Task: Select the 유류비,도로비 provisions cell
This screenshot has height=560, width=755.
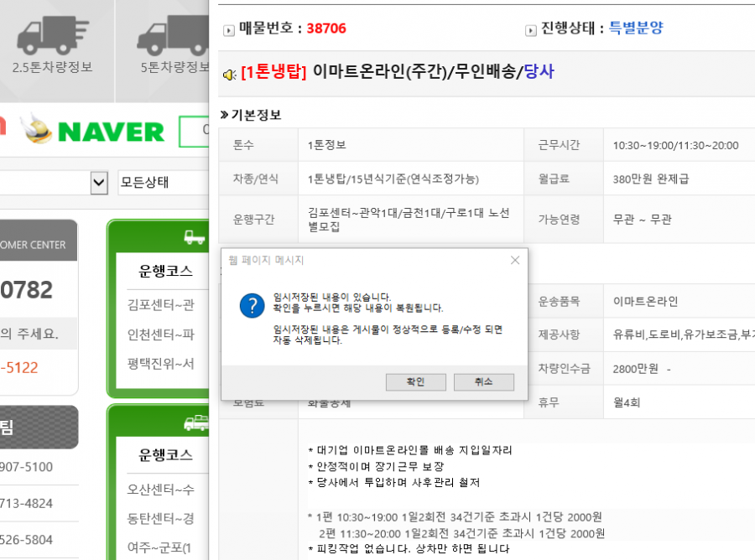Action: tap(679, 334)
